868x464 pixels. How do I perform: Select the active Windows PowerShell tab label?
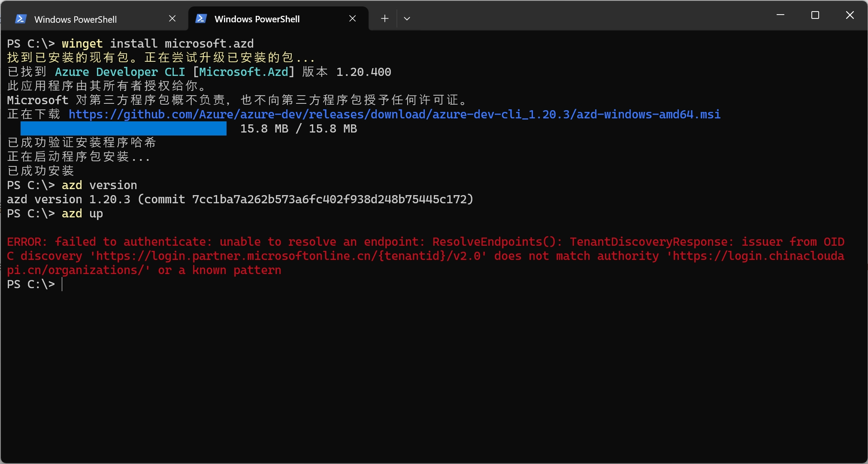[257, 19]
